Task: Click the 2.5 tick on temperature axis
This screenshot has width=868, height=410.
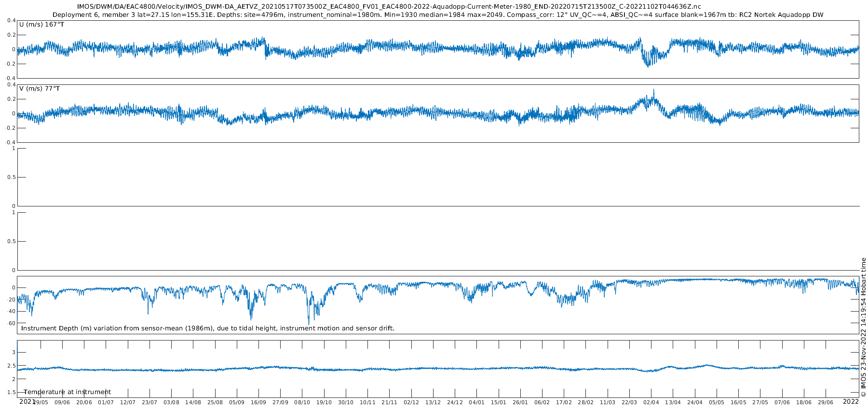Action: pyautogui.click(x=12, y=366)
